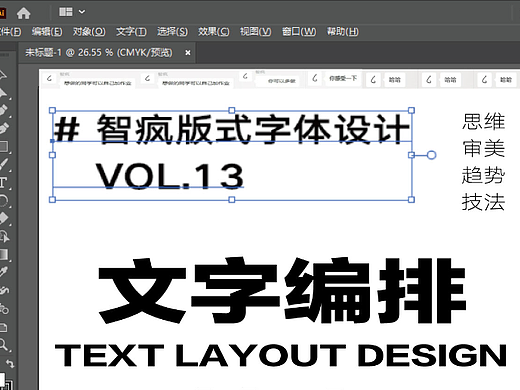Open the 帮助(H) menu
Screen dimensions: 520x390
pos(342,32)
